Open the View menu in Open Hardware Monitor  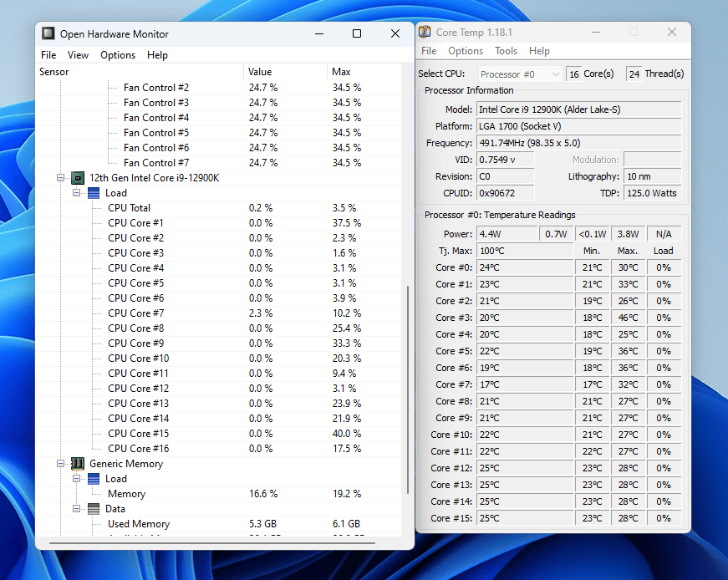78,55
